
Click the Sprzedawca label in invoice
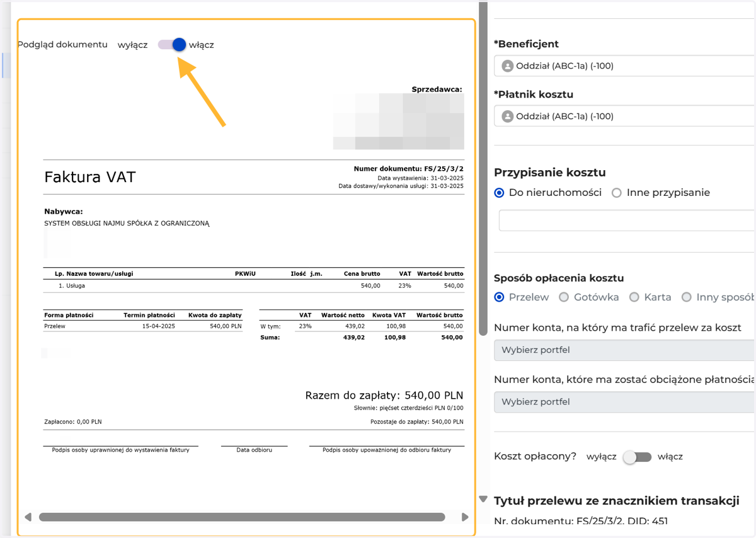(437, 89)
